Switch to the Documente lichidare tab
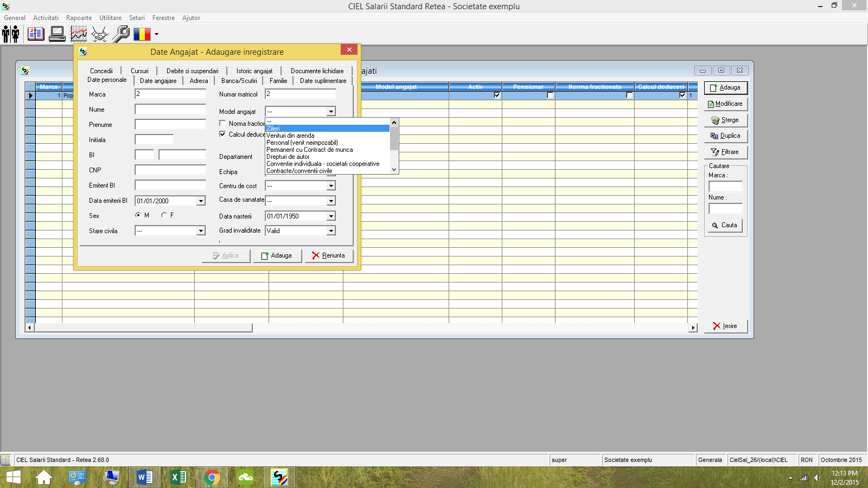The height and width of the screenshot is (488, 868). (317, 71)
